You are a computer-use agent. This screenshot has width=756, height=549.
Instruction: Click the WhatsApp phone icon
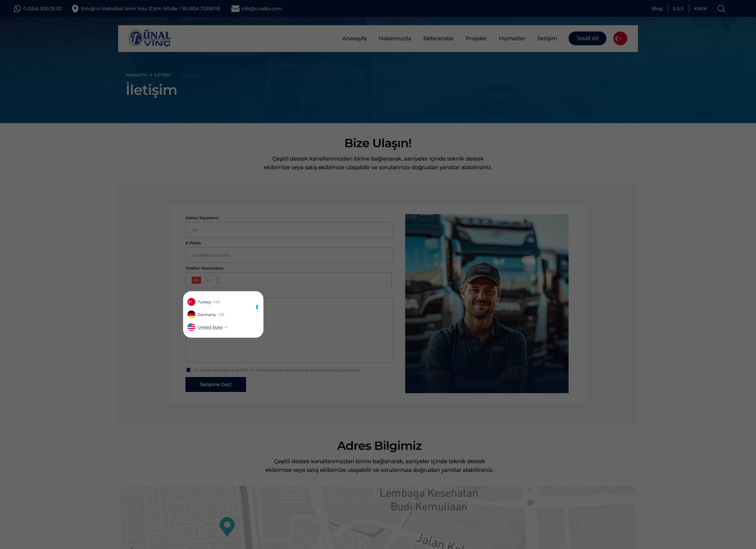(x=17, y=9)
